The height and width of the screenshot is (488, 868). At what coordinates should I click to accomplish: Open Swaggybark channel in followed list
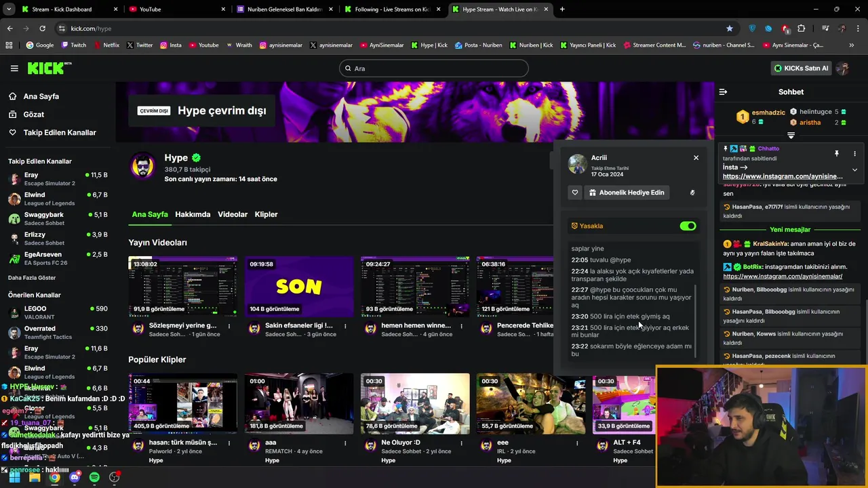[56, 219]
